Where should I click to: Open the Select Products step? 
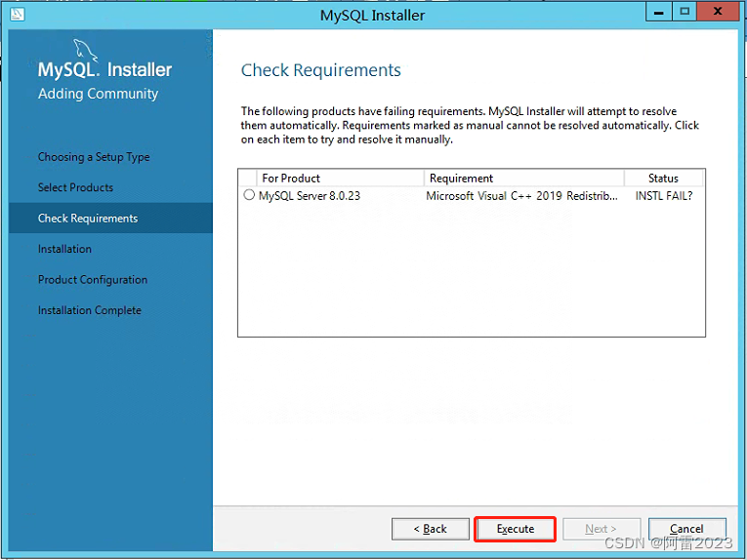(x=76, y=187)
